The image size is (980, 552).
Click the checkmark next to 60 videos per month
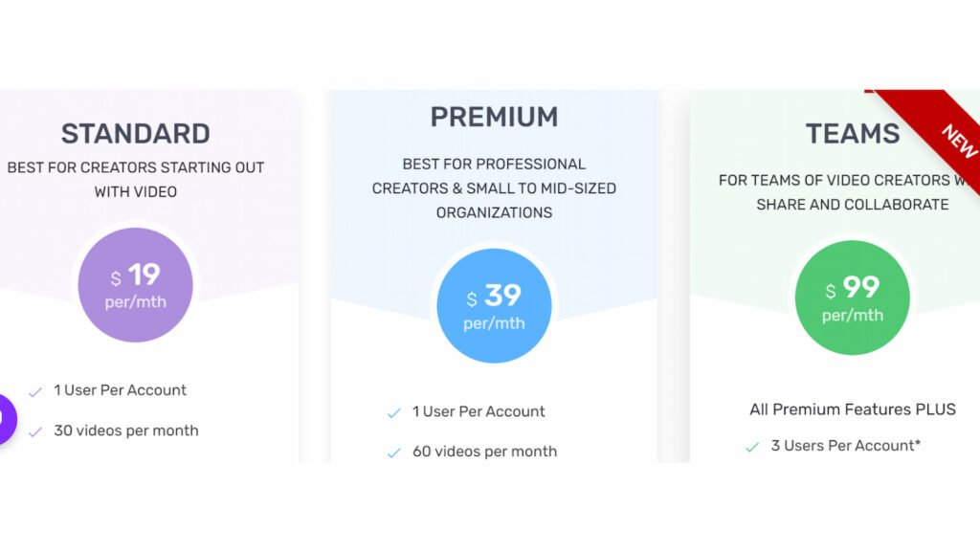(x=393, y=453)
